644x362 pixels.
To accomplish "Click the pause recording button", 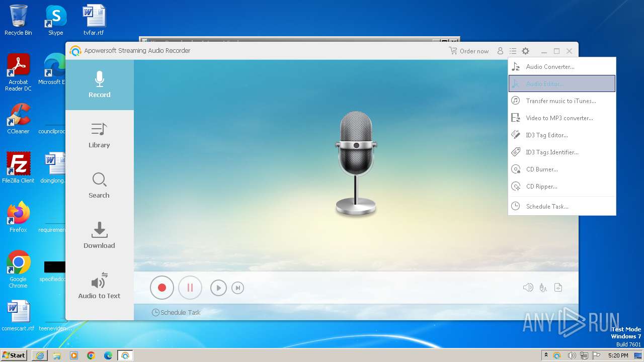I will point(190,288).
